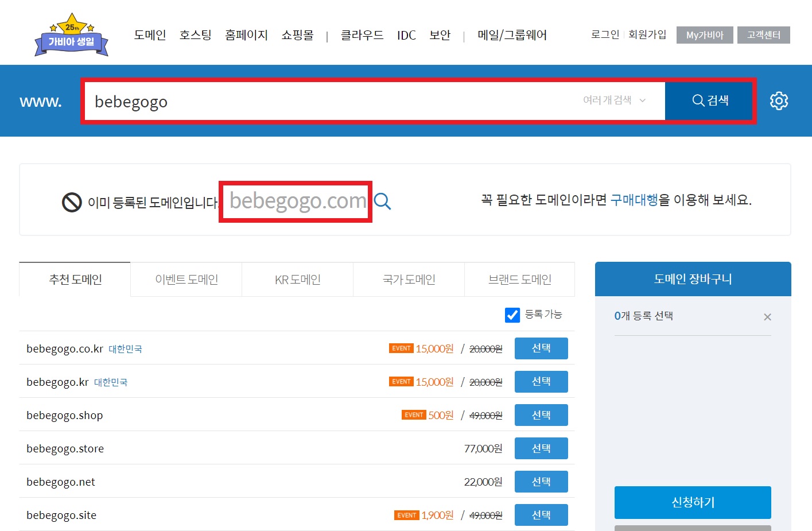Open the 국가 도메인 tab
The image size is (812, 531).
pos(408,280)
